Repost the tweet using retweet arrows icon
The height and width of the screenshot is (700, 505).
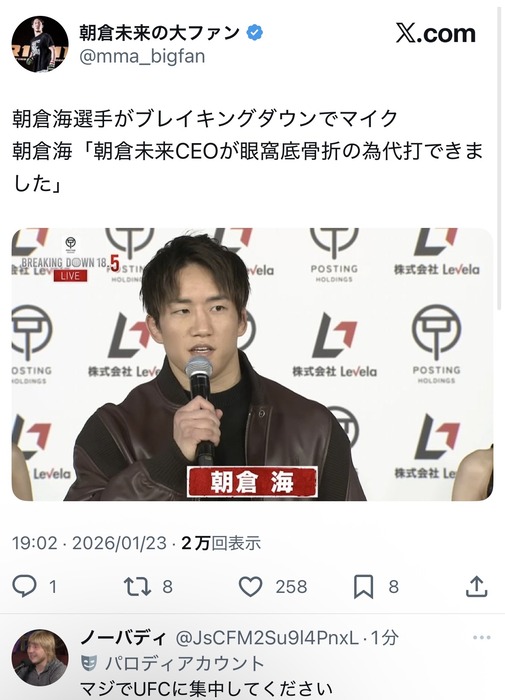click(138, 587)
